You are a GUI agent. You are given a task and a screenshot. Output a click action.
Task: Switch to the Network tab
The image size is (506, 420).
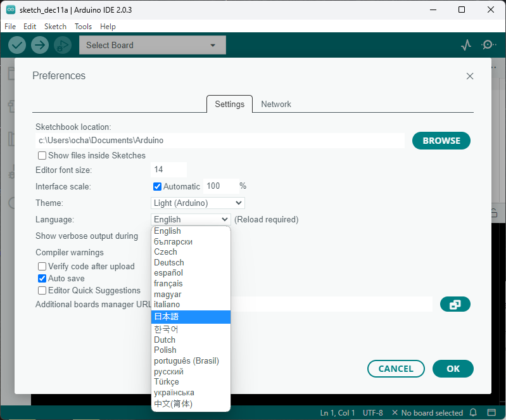276,105
